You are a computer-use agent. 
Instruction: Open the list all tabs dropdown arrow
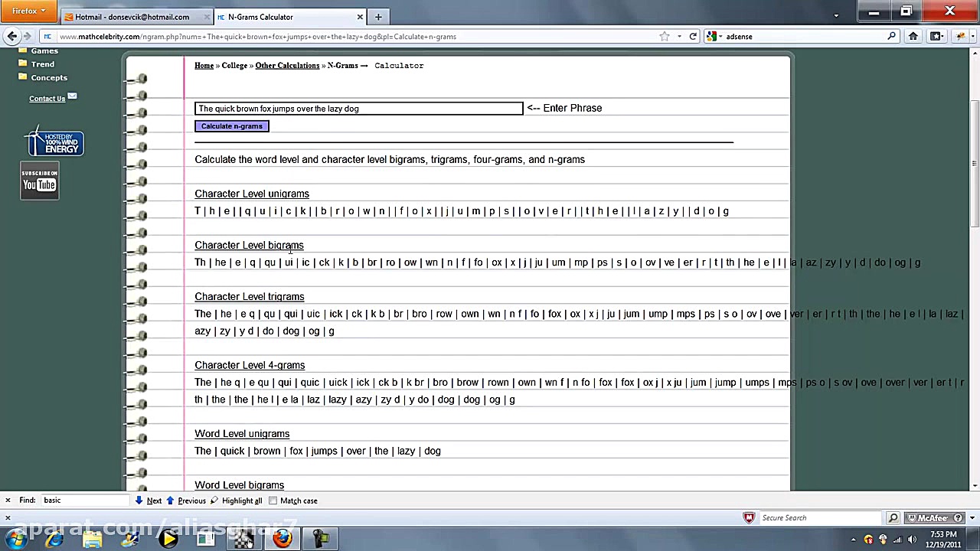tap(836, 15)
